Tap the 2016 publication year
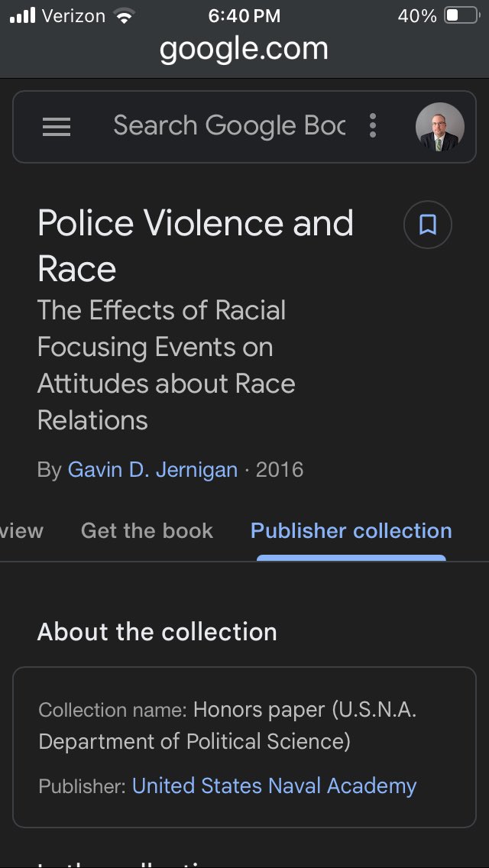This screenshot has width=489, height=868. pyautogui.click(x=280, y=470)
